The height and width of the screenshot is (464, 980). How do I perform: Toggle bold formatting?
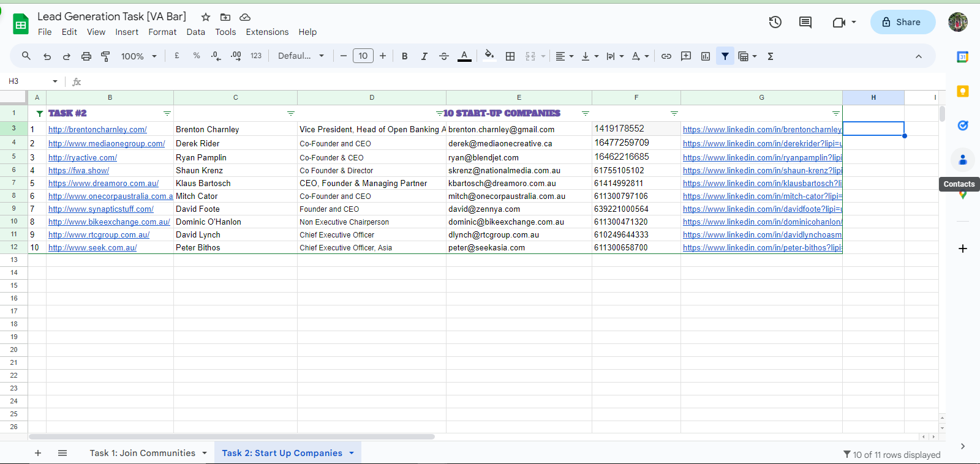pos(404,56)
